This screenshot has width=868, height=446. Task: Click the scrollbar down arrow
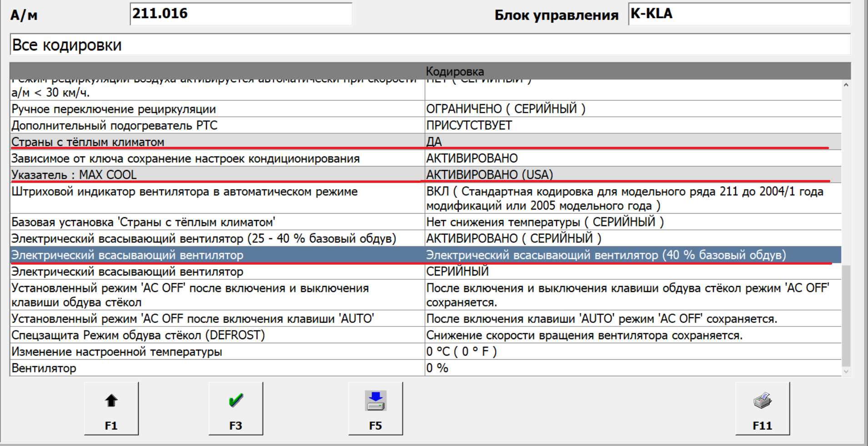click(x=846, y=371)
